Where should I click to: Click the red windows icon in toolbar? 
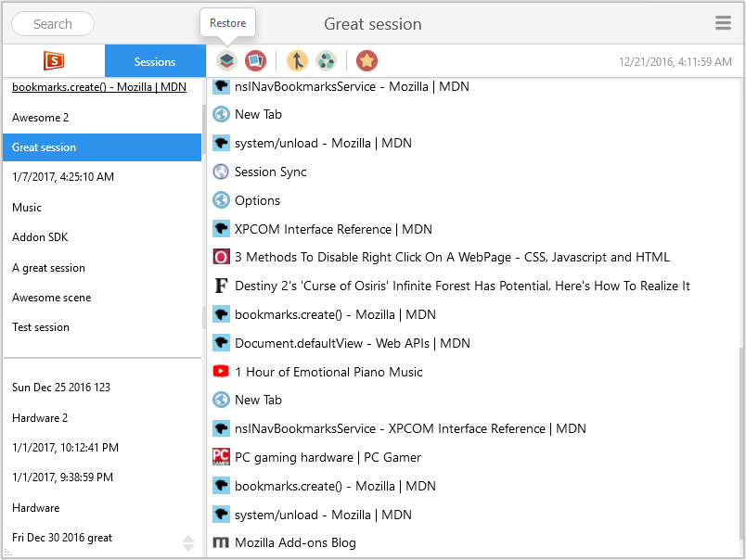(x=255, y=61)
